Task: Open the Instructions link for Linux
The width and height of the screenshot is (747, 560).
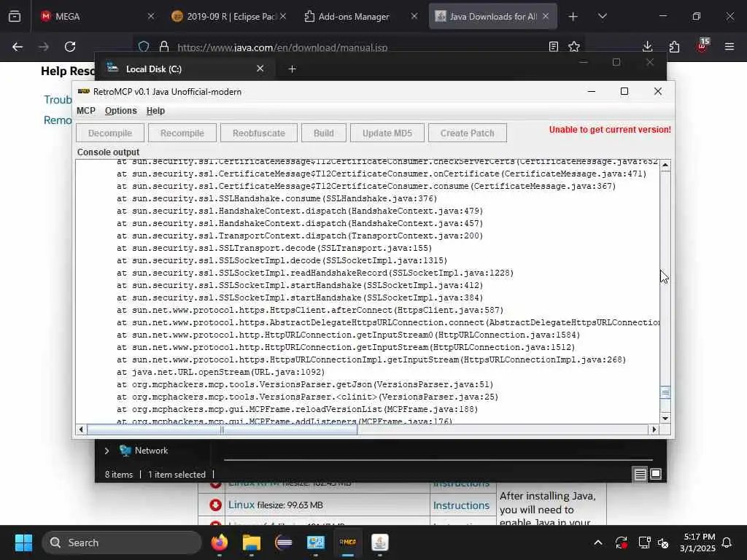Action: tap(461, 505)
